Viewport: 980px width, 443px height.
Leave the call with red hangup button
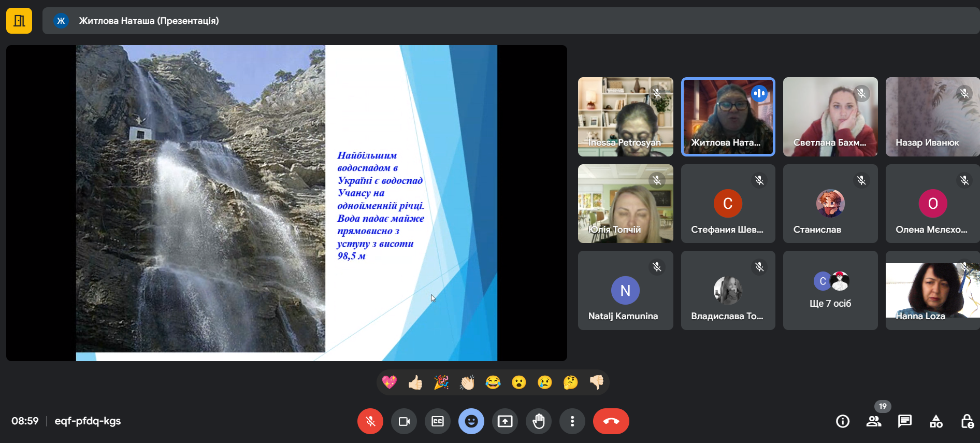pyautogui.click(x=611, y=421)
